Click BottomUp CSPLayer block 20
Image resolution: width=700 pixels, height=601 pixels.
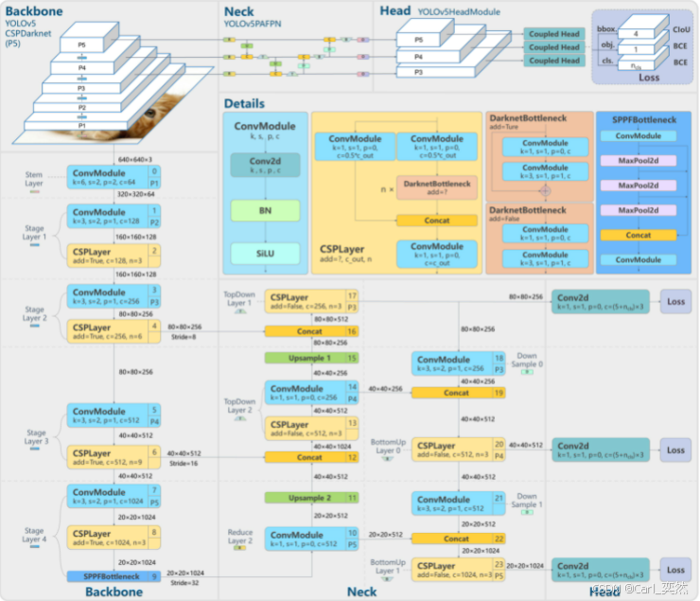point(459,450)
